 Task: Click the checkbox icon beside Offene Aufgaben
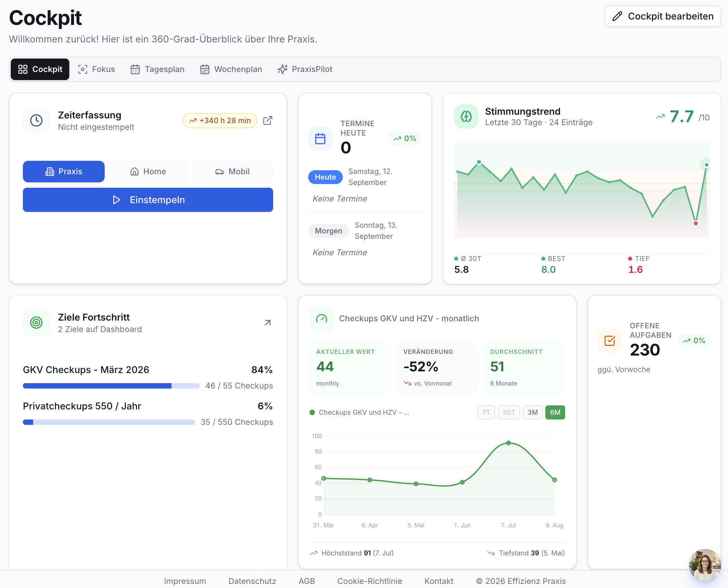tap(610, 340)
